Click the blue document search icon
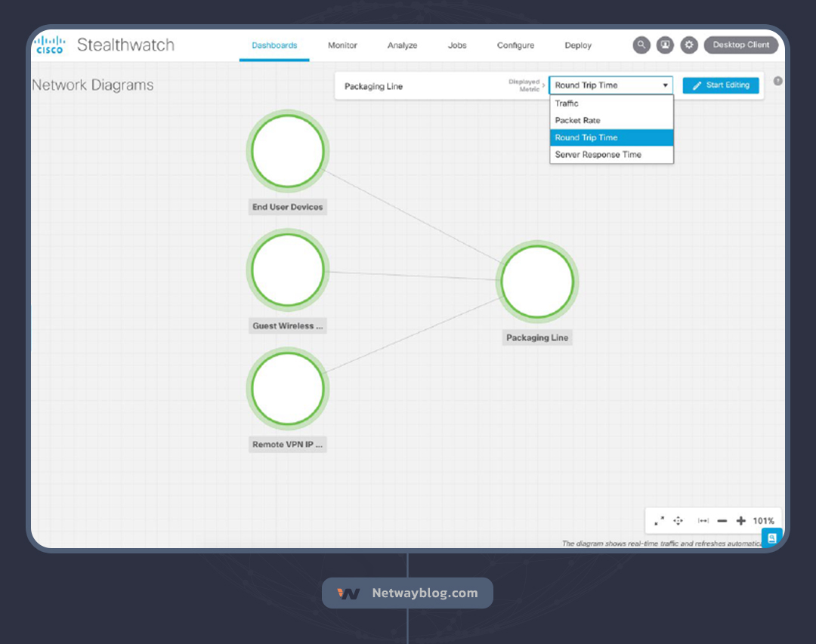816x644 pixels. click(x=771, y=538)
